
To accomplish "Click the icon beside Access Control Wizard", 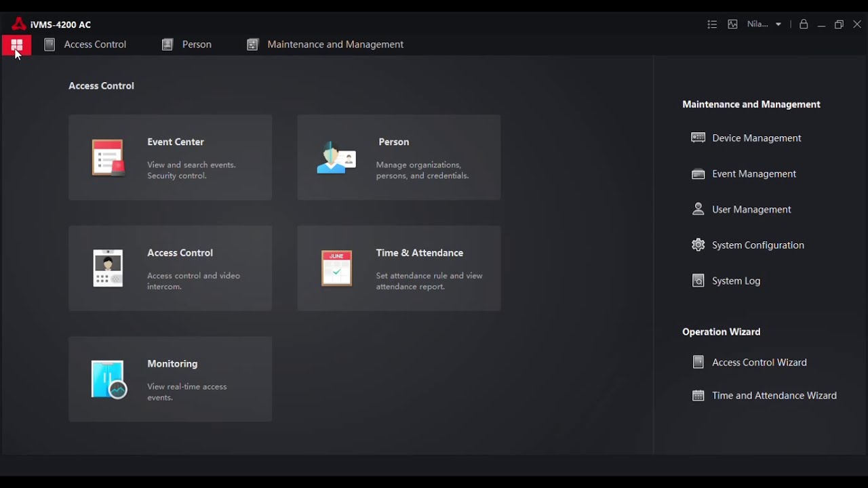I will pyautogui.click(x=698, y=363).
